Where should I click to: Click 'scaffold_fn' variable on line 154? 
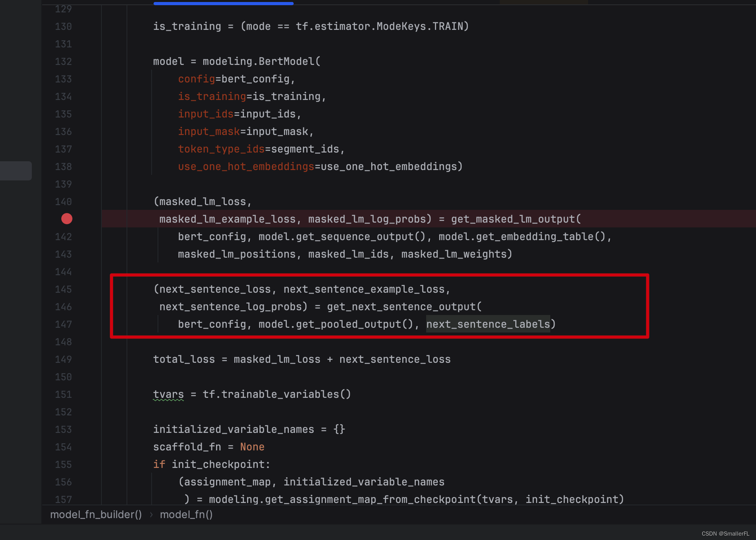click(187, 447)
